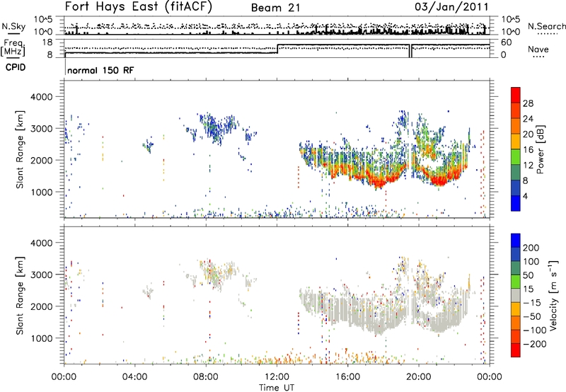Select the CPID row label
Image resolution: width=566 pixels, height=392 pixels.
(x=16, y=67)
